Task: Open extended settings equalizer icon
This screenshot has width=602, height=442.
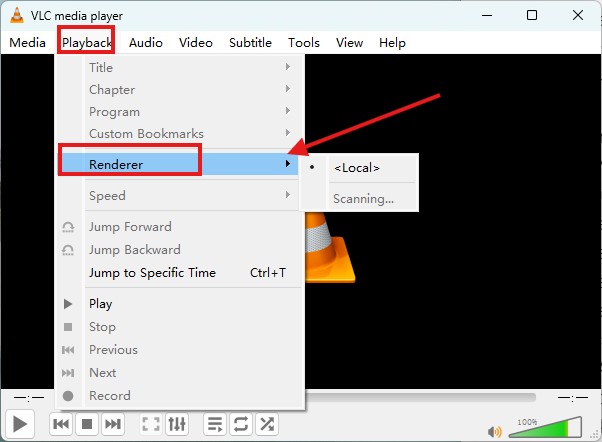Action: (177, 424)
